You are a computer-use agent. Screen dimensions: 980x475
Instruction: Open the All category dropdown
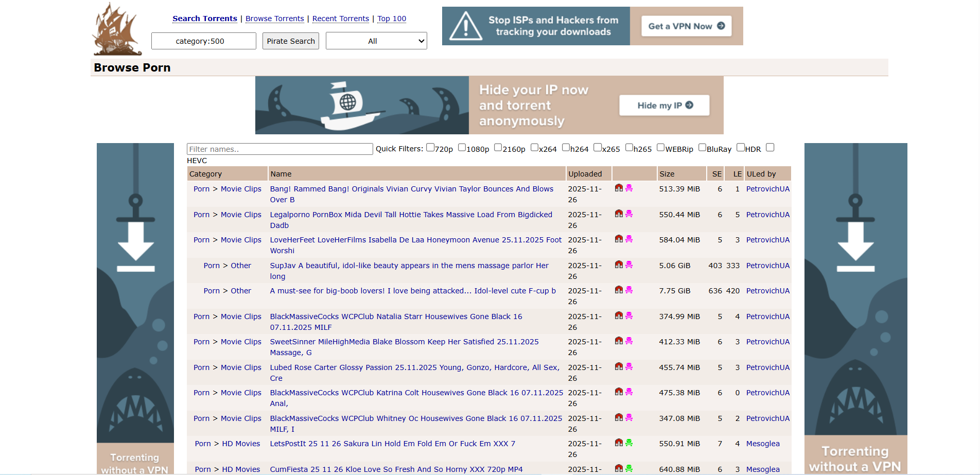pos(376,41)
